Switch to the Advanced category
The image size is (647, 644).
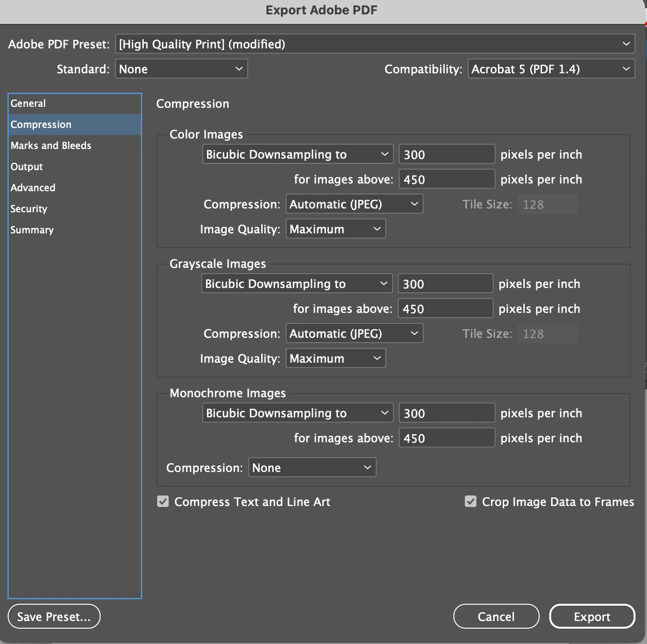point(75,188)
